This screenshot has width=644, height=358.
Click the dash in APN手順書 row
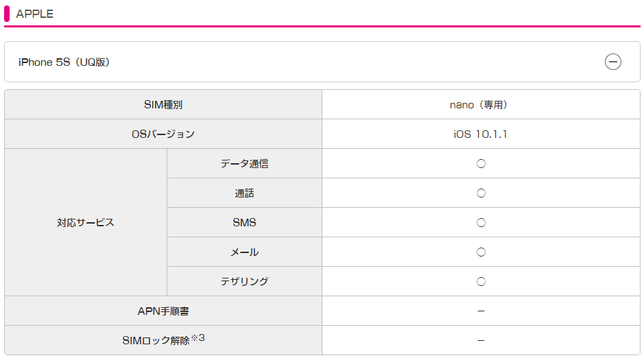coord(481,311)
